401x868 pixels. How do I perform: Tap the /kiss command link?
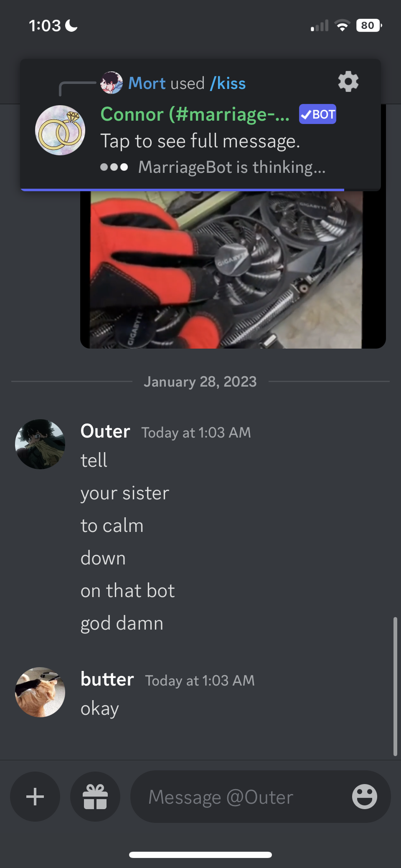coord(228,83)
